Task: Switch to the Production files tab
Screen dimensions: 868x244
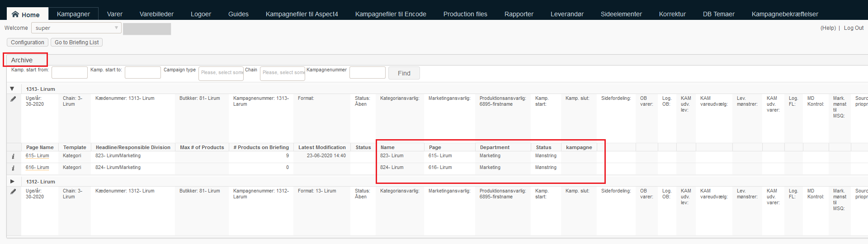Action: click(x=465, y=14)
